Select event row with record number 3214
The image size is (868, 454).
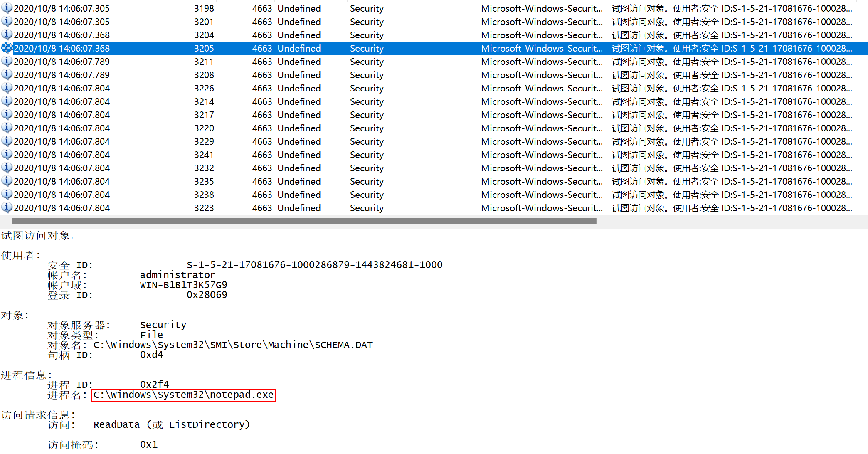pos(204,101)
